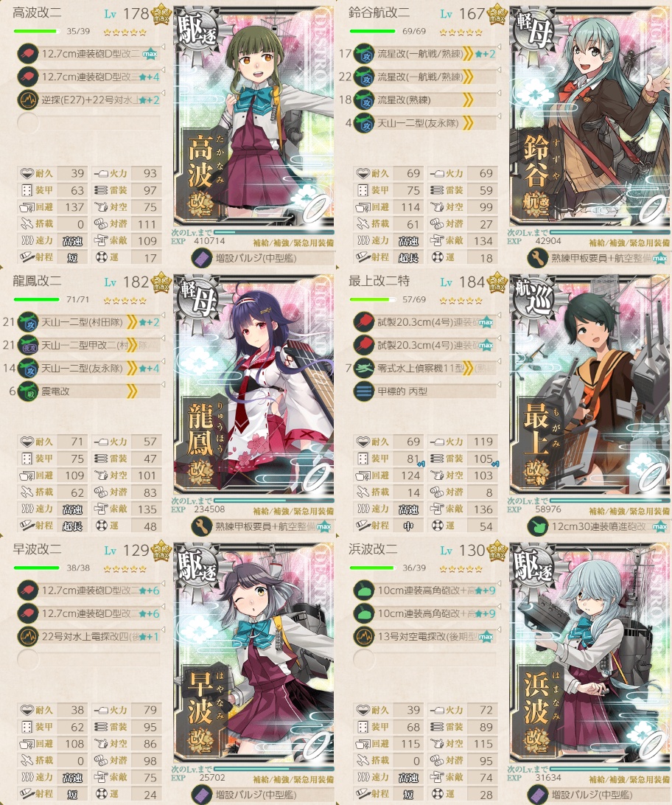This screenshot has width=672, height=805.
Task: Click the wrench icon for Suzuya's 熟練甲板要員
Action: click(537, 258)
